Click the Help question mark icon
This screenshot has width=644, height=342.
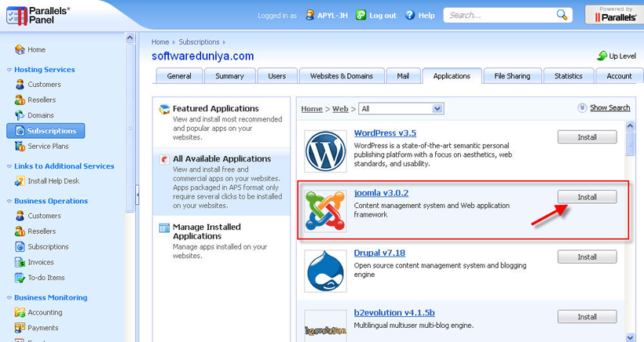(410, 15)
